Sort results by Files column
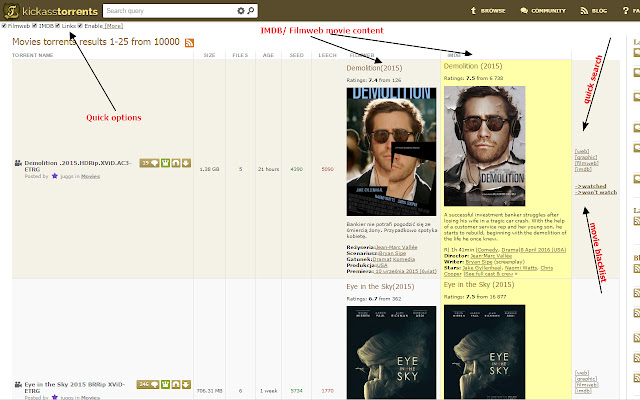The height and width of the screenshot is (400, 640). coord(240,55)
